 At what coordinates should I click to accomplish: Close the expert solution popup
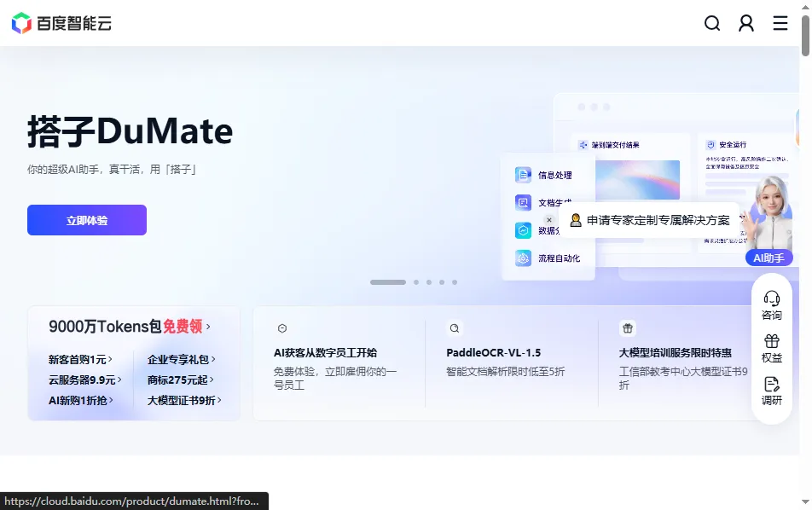click(x=549, y=220)
